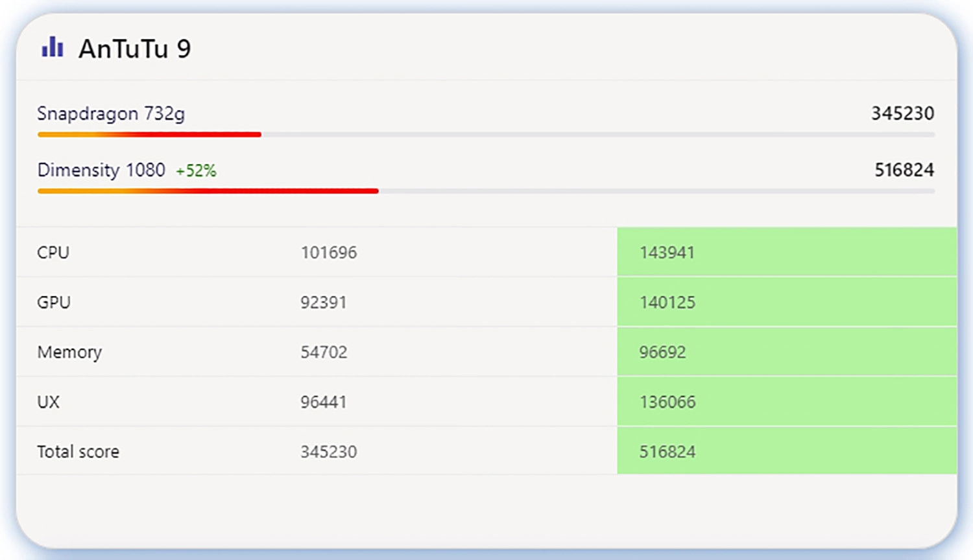
Task: Click the Dimensity 1080 score 516824 at right
Action: pos(904,170)
